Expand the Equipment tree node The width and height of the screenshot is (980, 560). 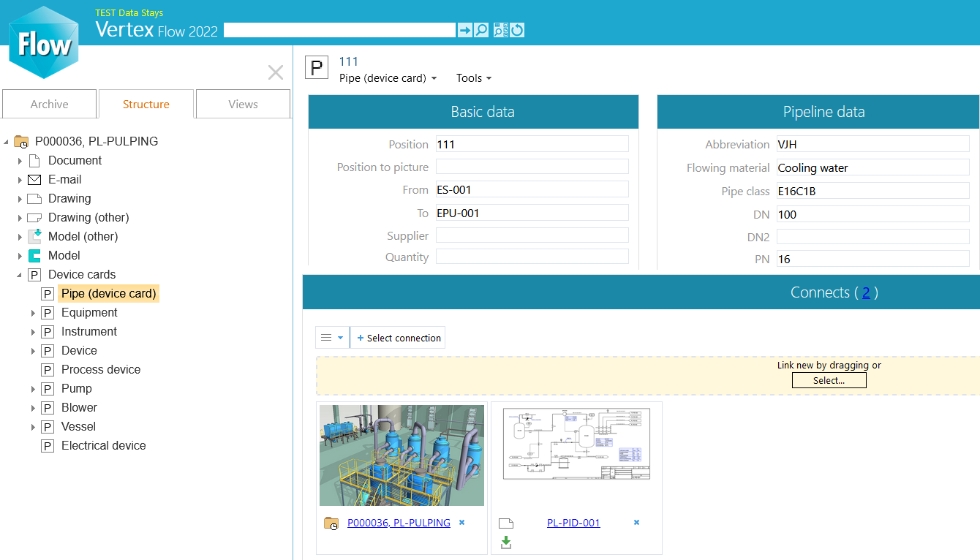[x=33, y=313]
